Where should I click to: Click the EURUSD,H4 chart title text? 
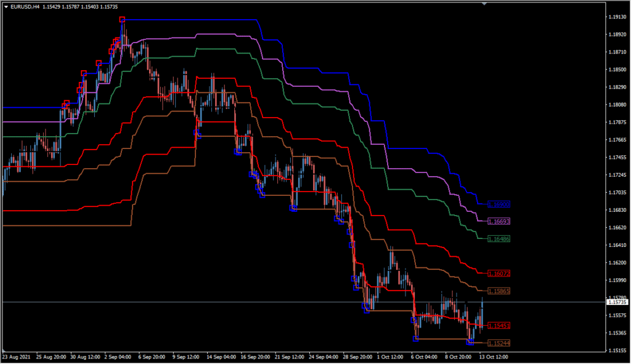(x=25, y=7)
